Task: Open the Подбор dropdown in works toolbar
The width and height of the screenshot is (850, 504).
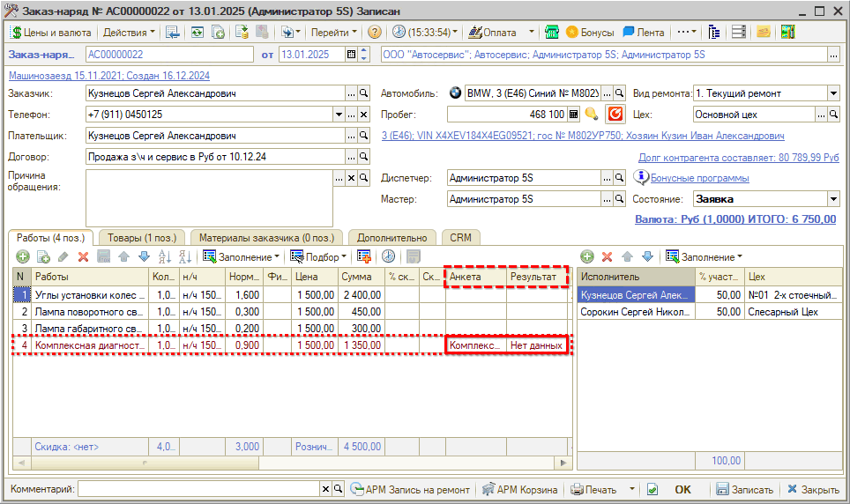Action: [318, 256]
